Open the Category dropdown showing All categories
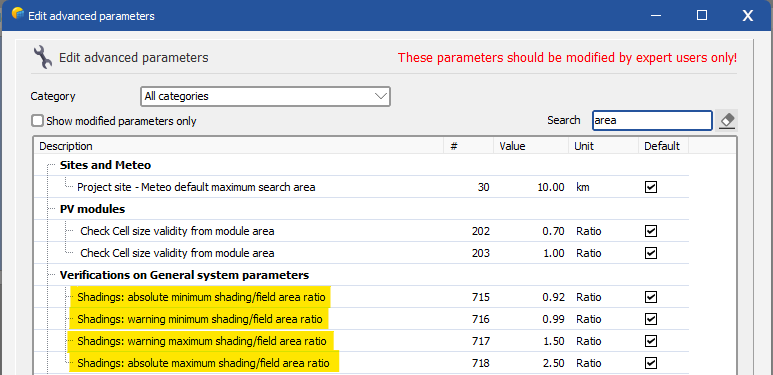Image resolution: width=773 pixels, height=375 pixels. 265,97
